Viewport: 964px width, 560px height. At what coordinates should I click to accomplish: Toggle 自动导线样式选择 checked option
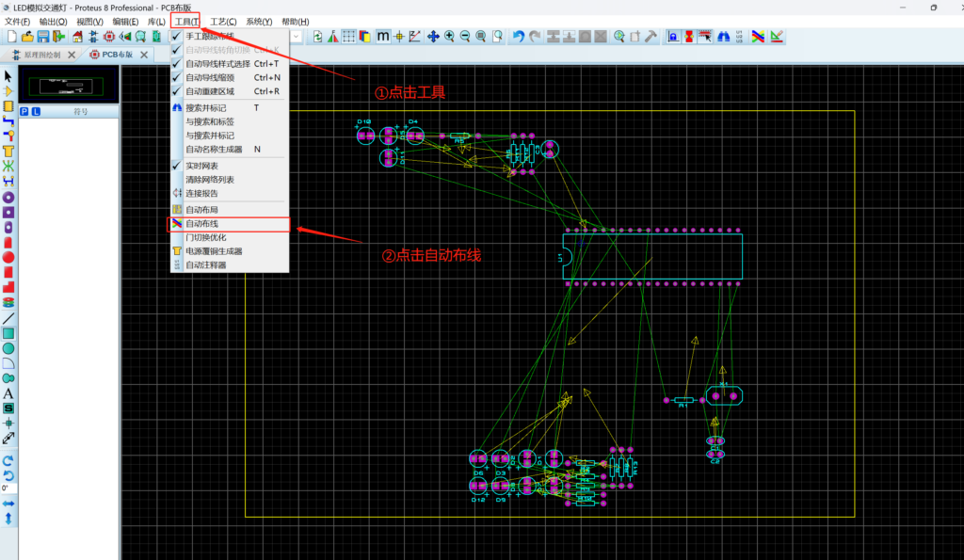[217, 64]
